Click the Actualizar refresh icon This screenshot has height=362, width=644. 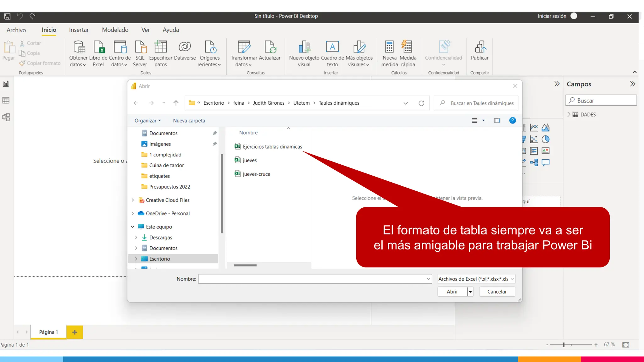tap(270, 47)
